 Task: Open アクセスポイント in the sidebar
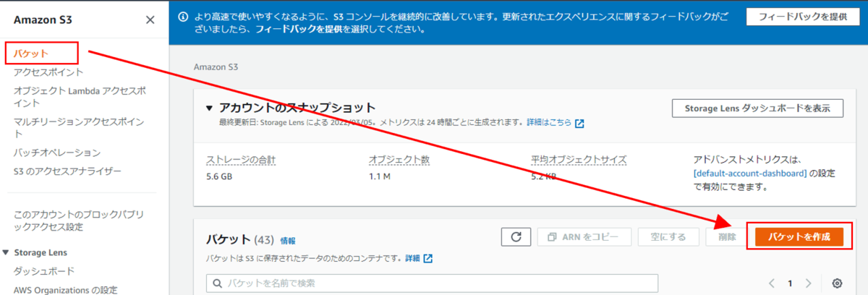click(x=48, y=72)
